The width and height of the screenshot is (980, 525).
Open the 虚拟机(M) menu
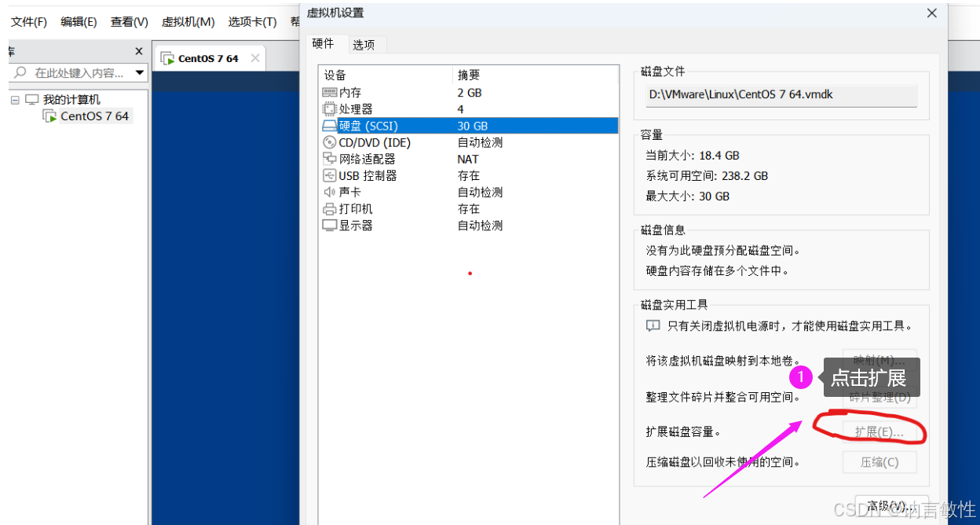click(x=188, y=22)
